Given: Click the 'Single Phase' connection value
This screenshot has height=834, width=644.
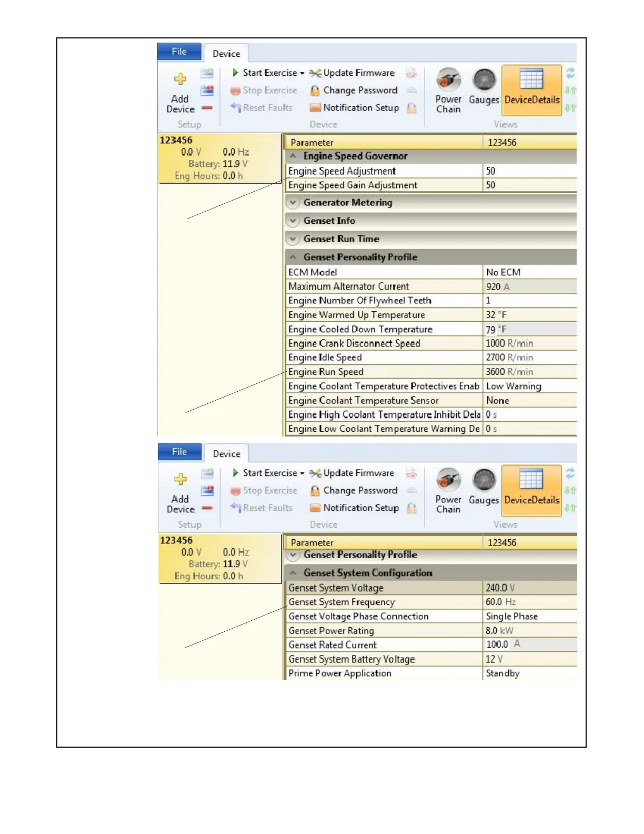Looking at the screenshot, I should pyautogui.click(x=512, y=617).
